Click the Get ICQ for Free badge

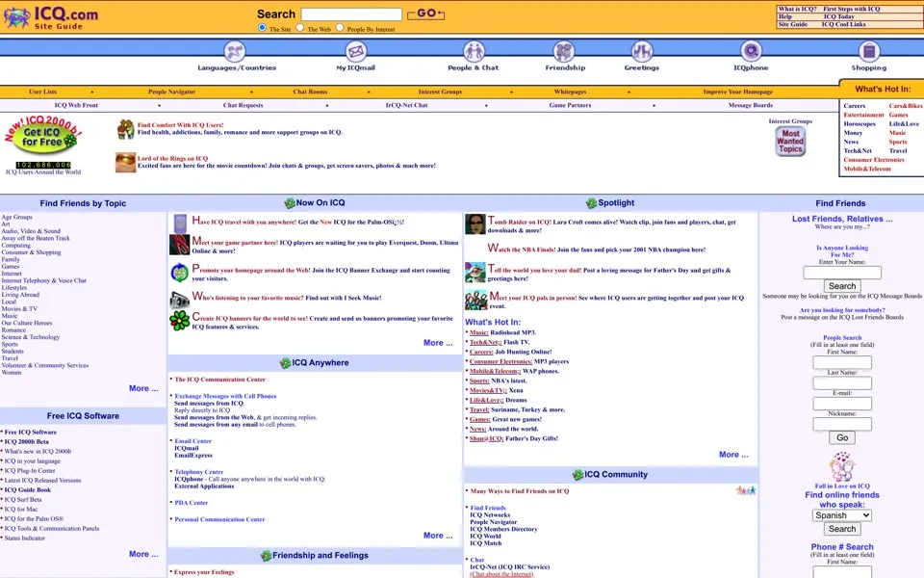pyautogui.click(x=43, y=136)
